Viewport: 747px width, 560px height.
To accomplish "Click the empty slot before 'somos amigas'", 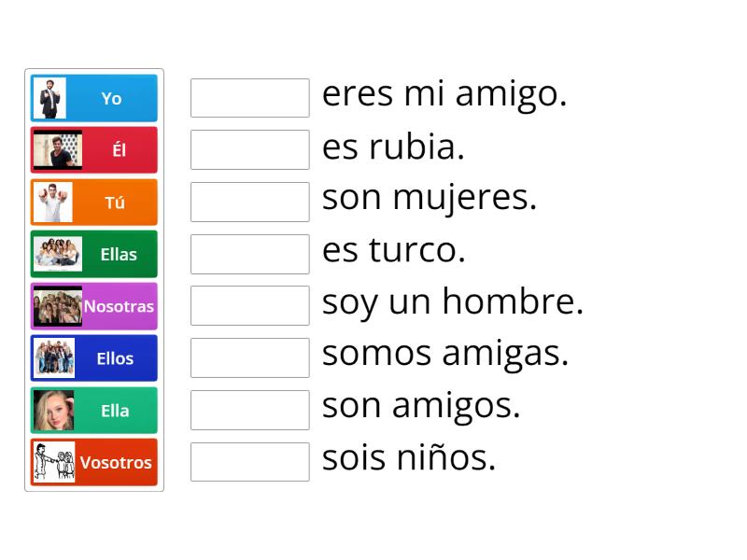I will [x=249, y=357].
